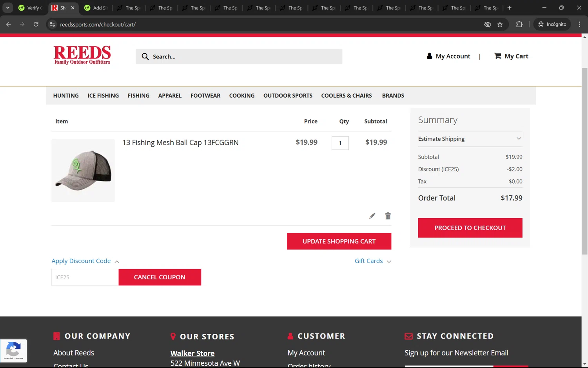588x368 pixels.
Task: Open OUTDOOR SPORTS menu
Action: pyautogui.click(x=288, y=96)
